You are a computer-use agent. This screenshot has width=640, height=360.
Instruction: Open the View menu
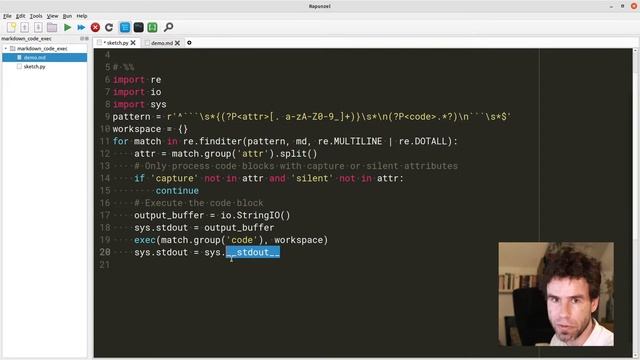click(x=52, y=16)
